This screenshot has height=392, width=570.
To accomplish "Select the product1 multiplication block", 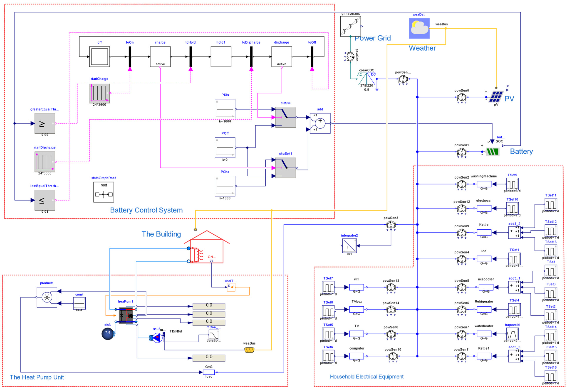I will 47,297.
